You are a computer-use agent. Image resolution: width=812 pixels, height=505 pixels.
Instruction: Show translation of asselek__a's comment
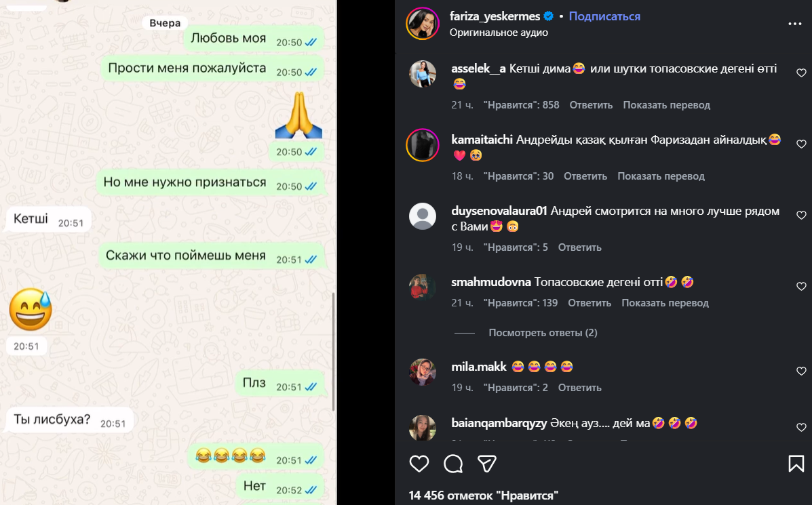666,105
